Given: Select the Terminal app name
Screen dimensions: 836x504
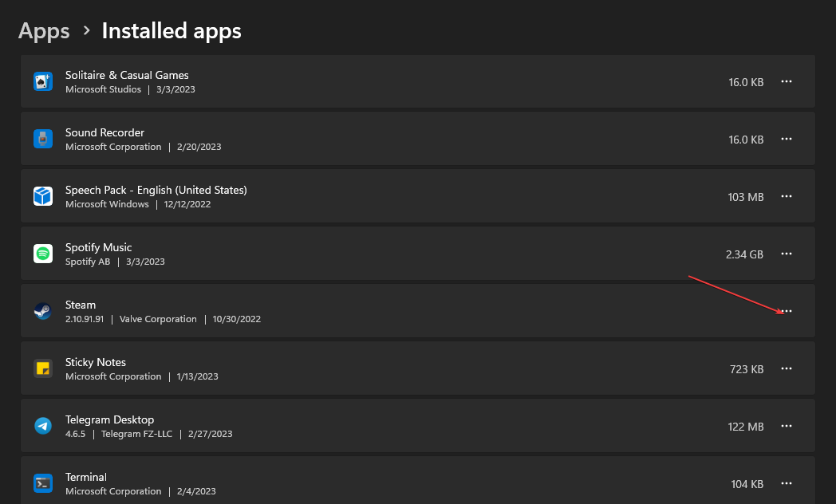Looking at the screenshot, I should 86,478.
